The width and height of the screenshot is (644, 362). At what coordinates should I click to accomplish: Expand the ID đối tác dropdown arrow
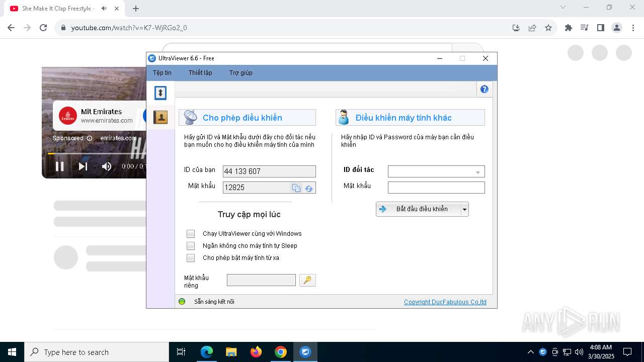tap(478, 172)
